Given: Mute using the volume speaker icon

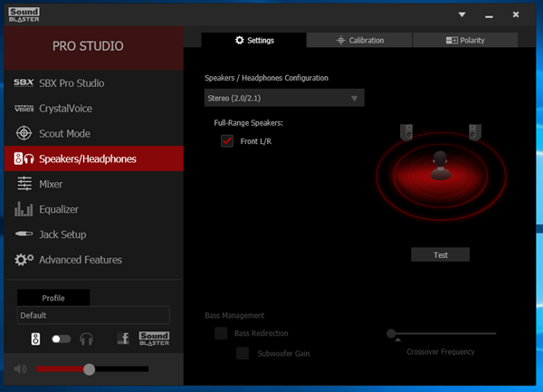Looking at the screenshot, I should point(20,369).
